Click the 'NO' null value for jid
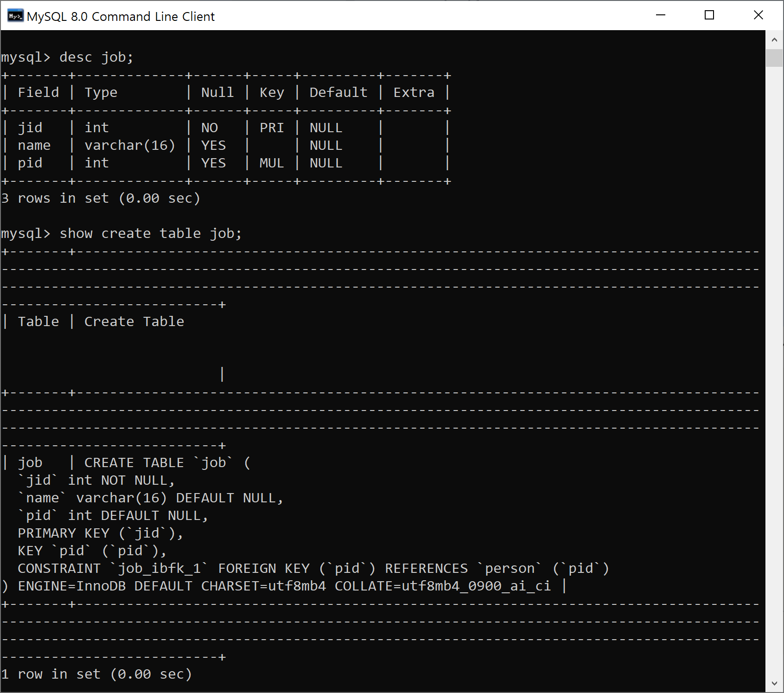784x693 pixels. [210, 128]
